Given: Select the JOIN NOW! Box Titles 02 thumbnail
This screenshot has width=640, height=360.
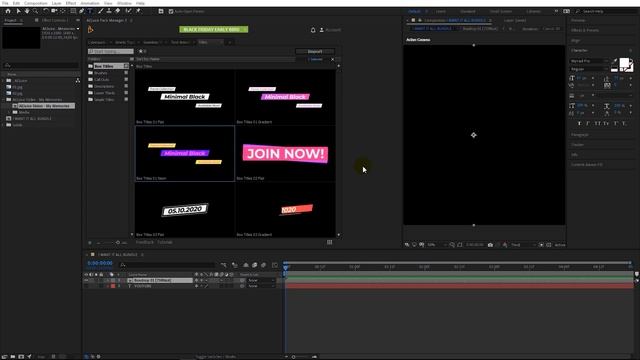Looking at the screenshot, I should (285, 153).
